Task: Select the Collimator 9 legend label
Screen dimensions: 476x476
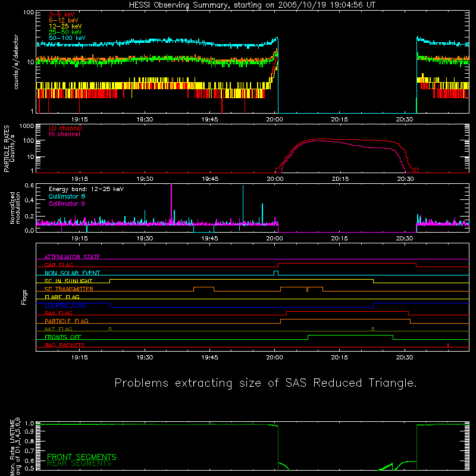Action: pos(67,203)
